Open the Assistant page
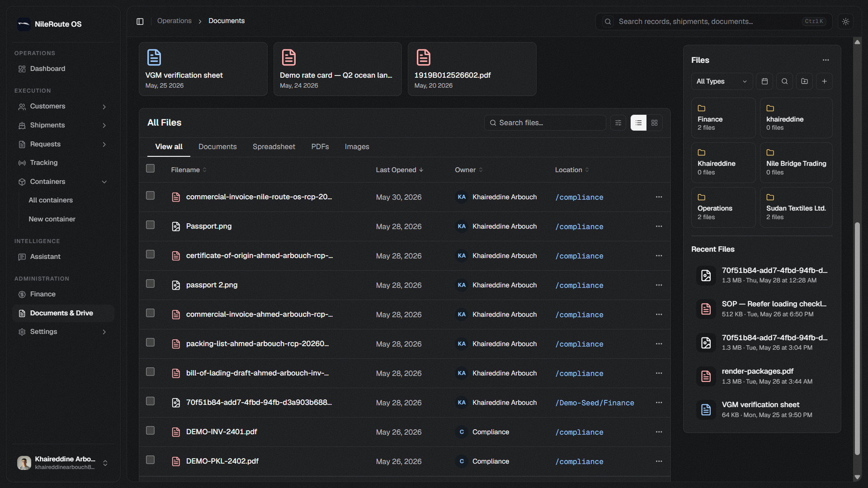868x488 pixels. point(63,257)
